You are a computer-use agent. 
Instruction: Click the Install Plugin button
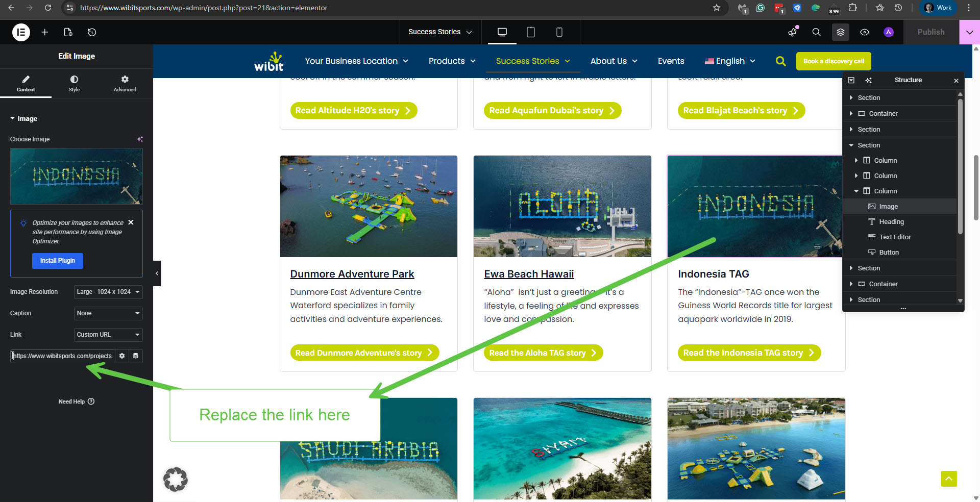(x=58, y=261)
